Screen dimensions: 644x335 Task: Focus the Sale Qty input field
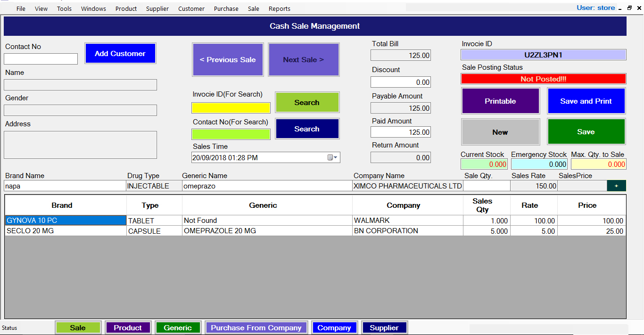coord(487,186)
